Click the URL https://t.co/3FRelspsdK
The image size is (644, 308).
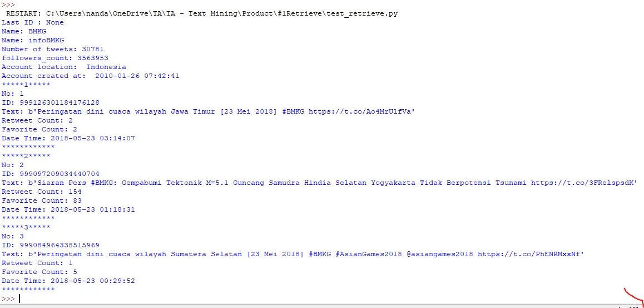coord(583,183)
